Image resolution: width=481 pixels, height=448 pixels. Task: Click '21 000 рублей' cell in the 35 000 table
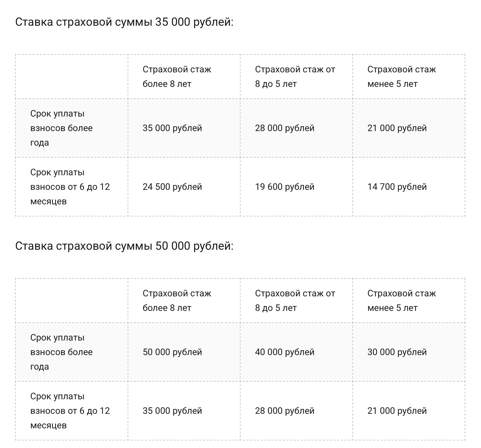[x=397, y=128]
